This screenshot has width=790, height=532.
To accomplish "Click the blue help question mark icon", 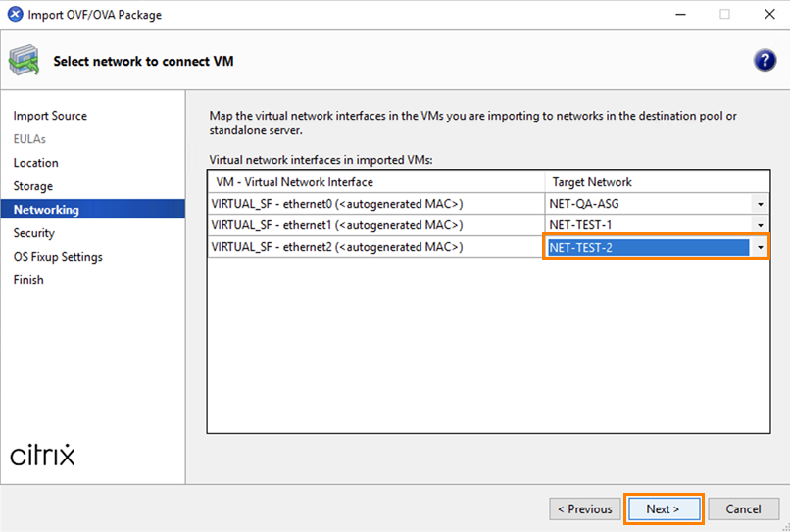I will [x=765, y=61].
